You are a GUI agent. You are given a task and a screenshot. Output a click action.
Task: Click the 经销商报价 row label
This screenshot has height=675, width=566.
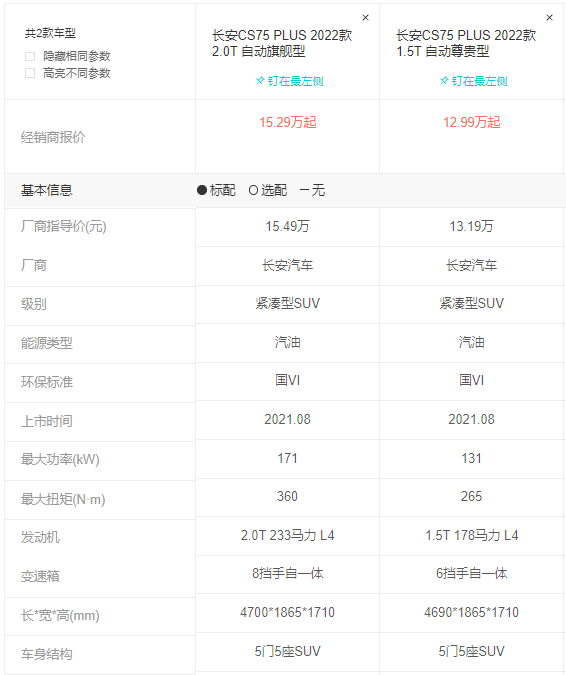click(53, 137)
